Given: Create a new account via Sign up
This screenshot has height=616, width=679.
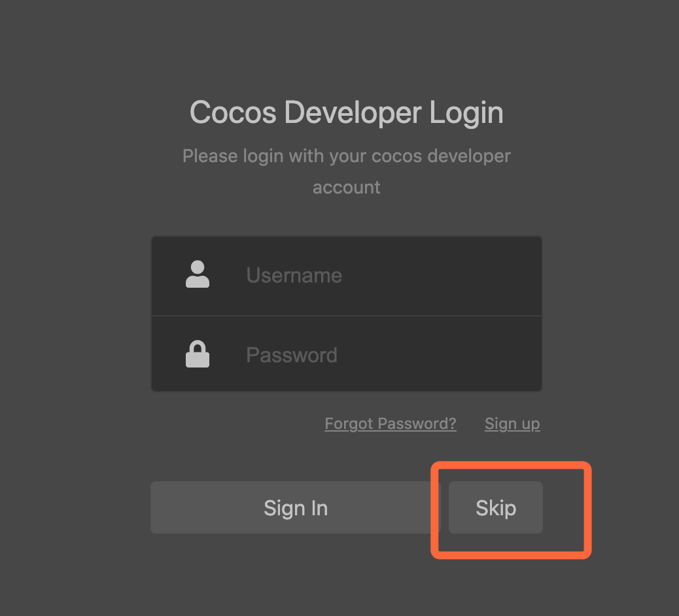Looking at the screenshot, I should (x=512, y=424).
